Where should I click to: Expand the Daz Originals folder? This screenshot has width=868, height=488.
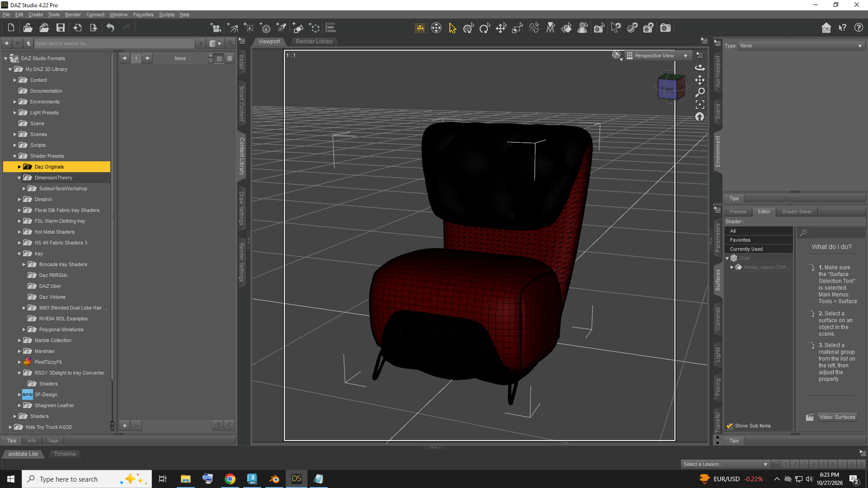tap(19, 167)
